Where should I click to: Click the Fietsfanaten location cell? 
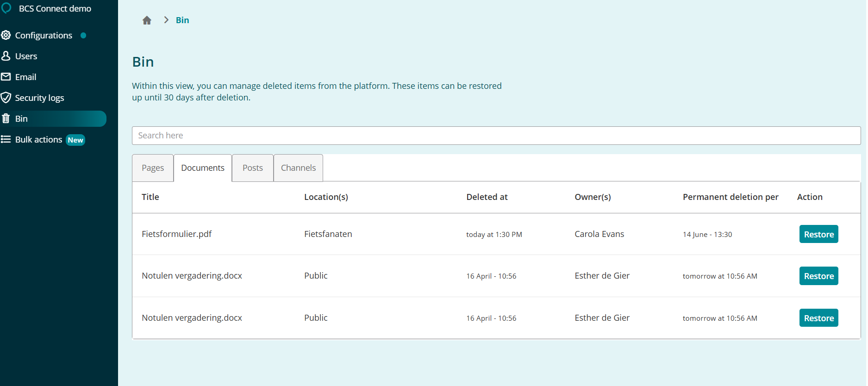[328, 234]
